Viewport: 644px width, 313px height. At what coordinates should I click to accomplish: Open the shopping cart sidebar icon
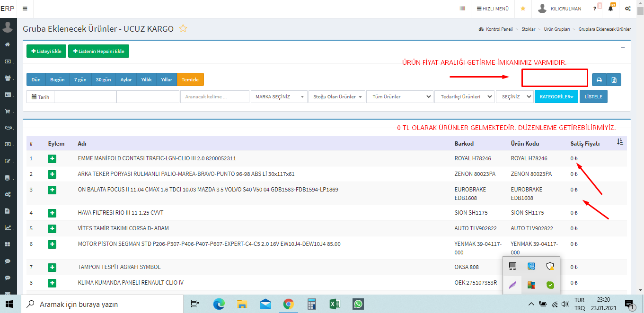click(x=8, y=112)
